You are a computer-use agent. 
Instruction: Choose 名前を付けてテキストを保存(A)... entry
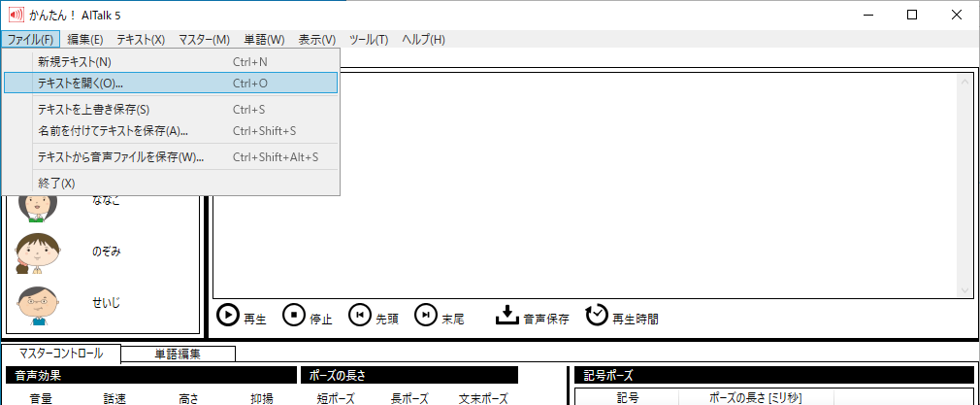[x=171, y=131]
